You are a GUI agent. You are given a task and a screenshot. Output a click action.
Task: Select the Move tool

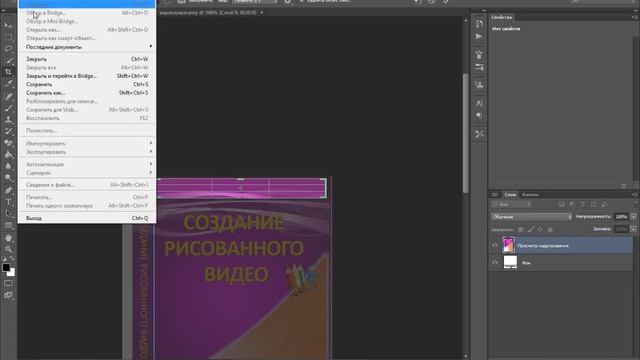coord(8,25)
